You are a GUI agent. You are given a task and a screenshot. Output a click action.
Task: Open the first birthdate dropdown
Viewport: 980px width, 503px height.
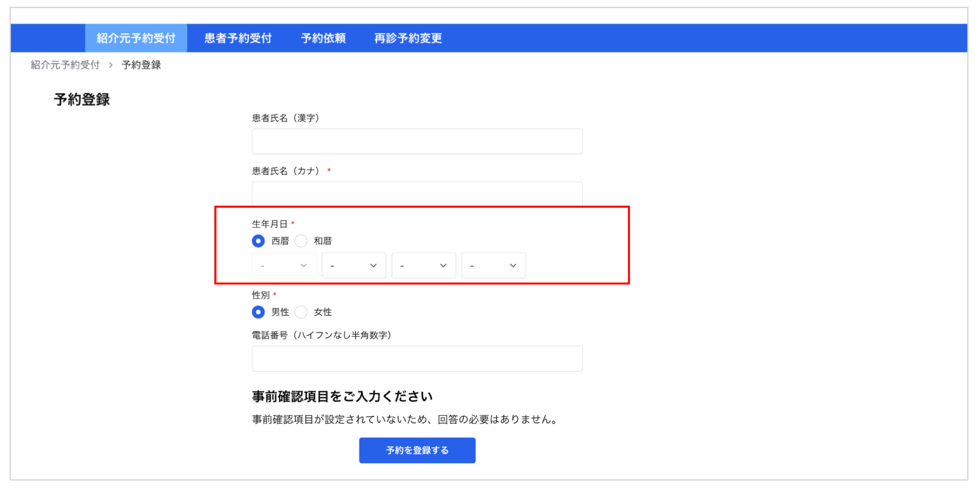(284, 265)
